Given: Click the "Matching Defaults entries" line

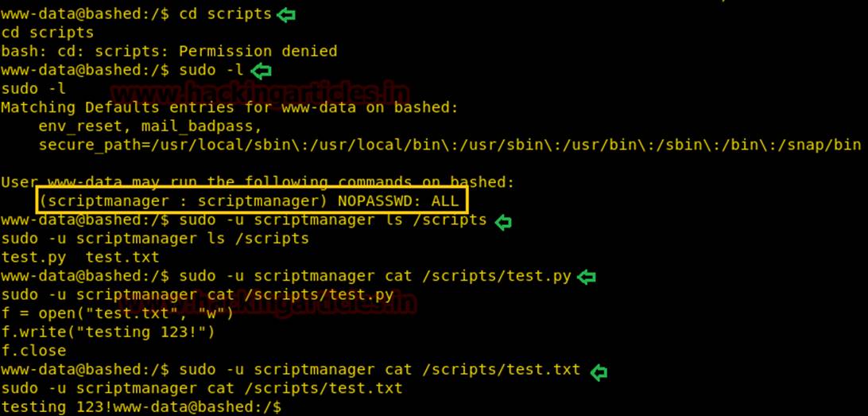Looking at the screenshot, I should [235, 107].
